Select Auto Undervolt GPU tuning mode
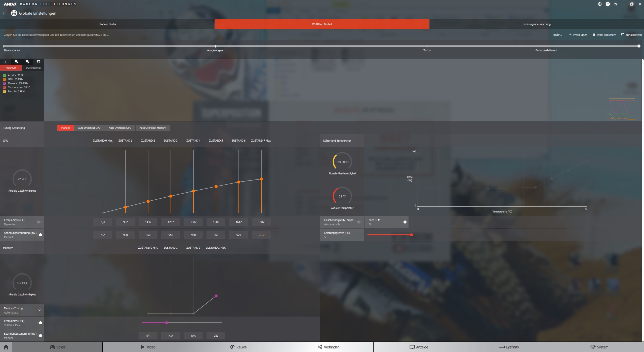 89,128
